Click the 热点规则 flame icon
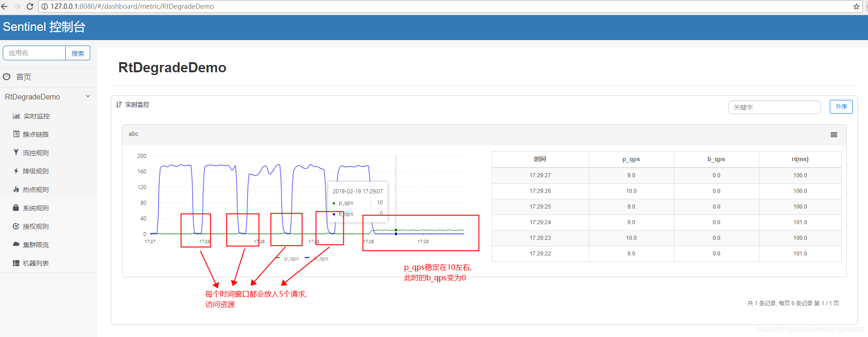Viewport: 868px width, 337px height. click(16, 189)
